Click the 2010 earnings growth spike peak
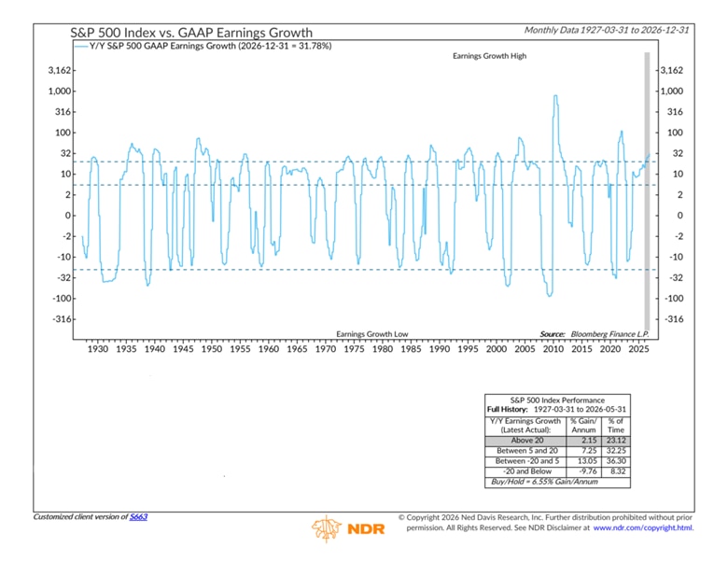Screen dimensions: 728x562 coord(554,95)
